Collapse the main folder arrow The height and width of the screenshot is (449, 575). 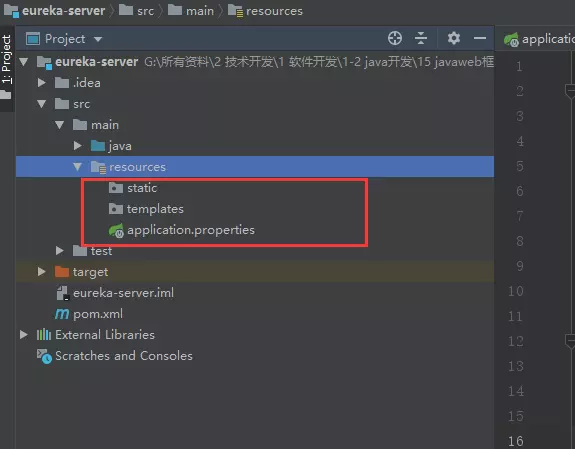[x=59, y=125]
